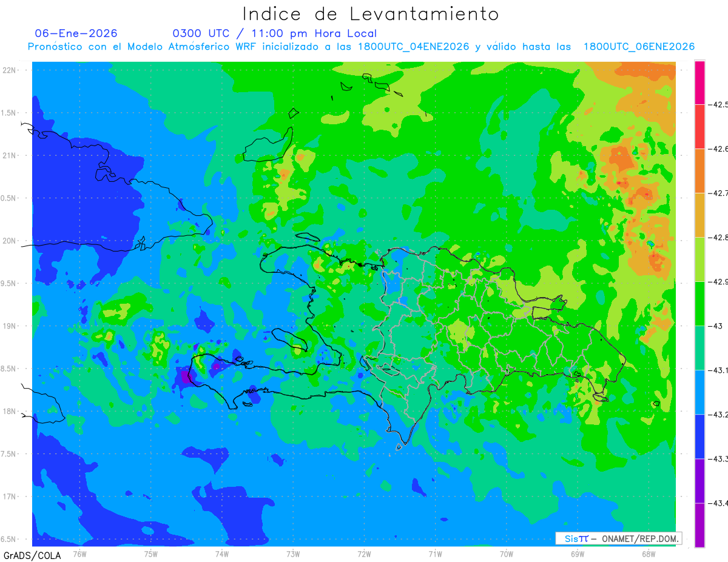Pick the red swatch between -42.5 and -42.6
The width and height of the screenshot is (728, 562).
(x=699, y=126)
